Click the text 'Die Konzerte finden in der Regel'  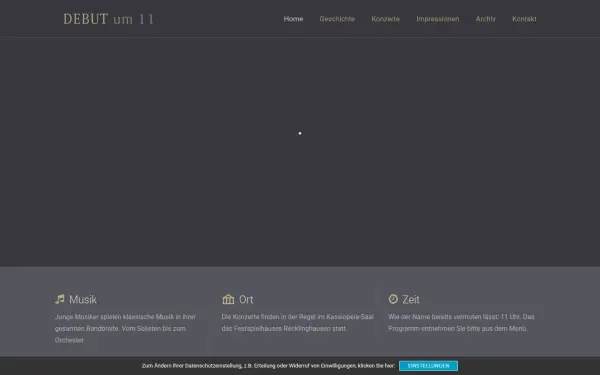point(269,317)
